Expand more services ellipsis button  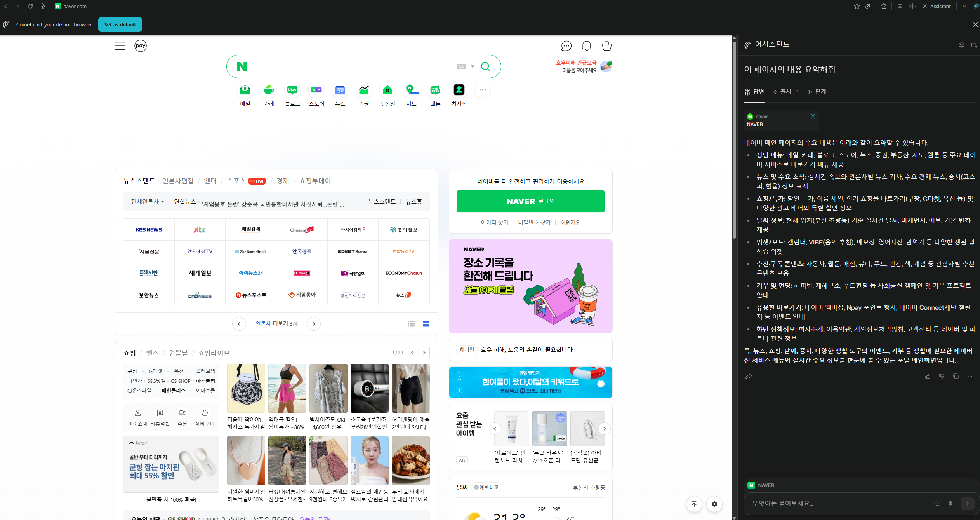(483, 90)
